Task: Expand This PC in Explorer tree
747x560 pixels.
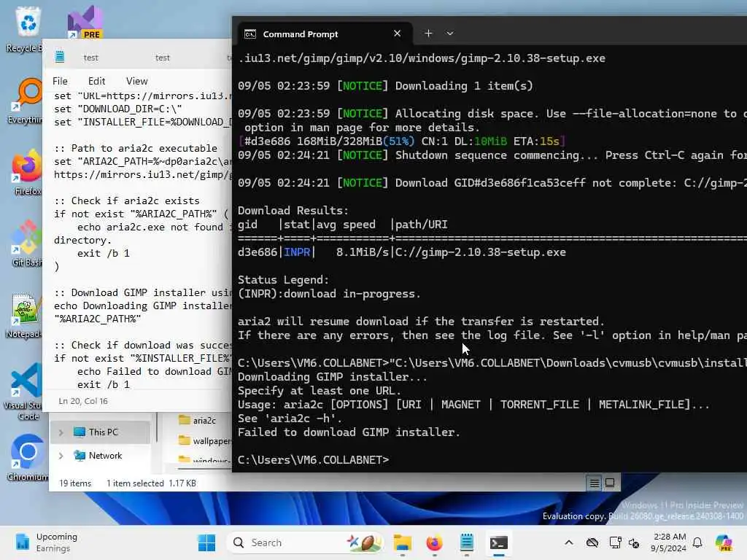Action: coord(61,432)
